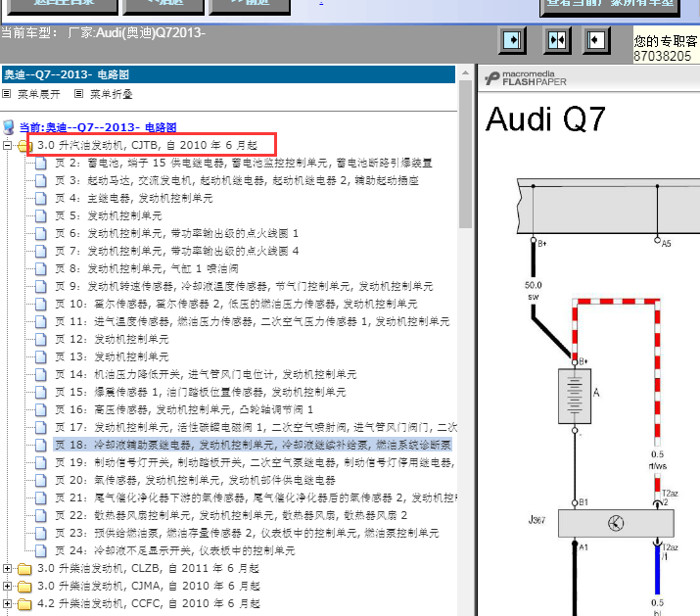This screenshot has height=616, width=700.
Task: Expand the 3.0 升柴油发动机 CJMA node
Action: [x=7, y=586]
